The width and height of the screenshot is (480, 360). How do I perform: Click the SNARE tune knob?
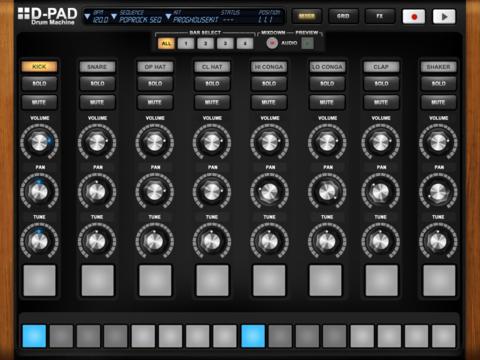tap(97, 241)
